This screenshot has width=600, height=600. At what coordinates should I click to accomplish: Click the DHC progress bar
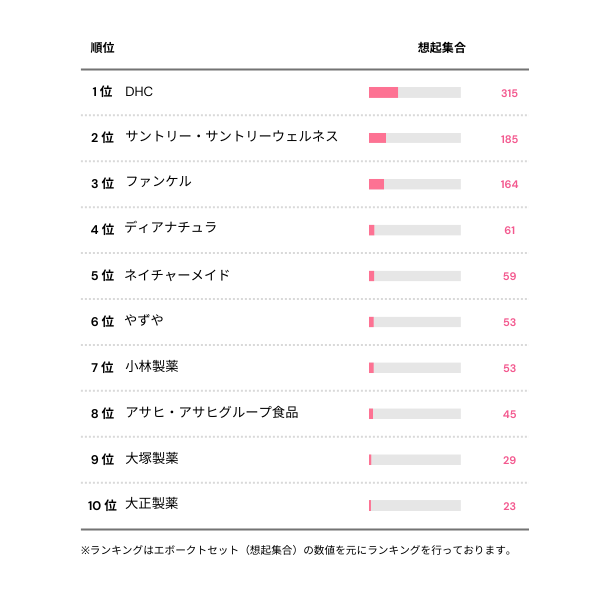click(x=415, y=93)
